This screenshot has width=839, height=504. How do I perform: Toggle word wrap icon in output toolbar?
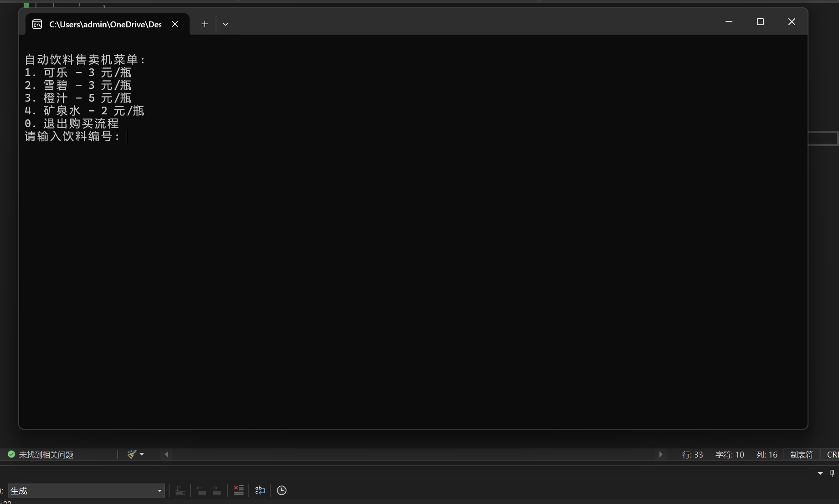pyautogui.click(x=260, y=490)
